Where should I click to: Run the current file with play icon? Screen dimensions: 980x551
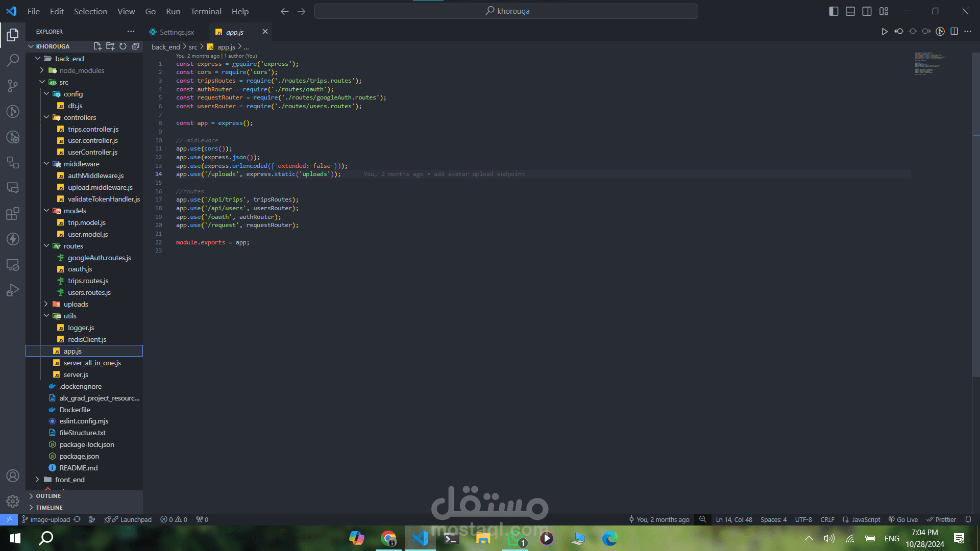point(884,32)
